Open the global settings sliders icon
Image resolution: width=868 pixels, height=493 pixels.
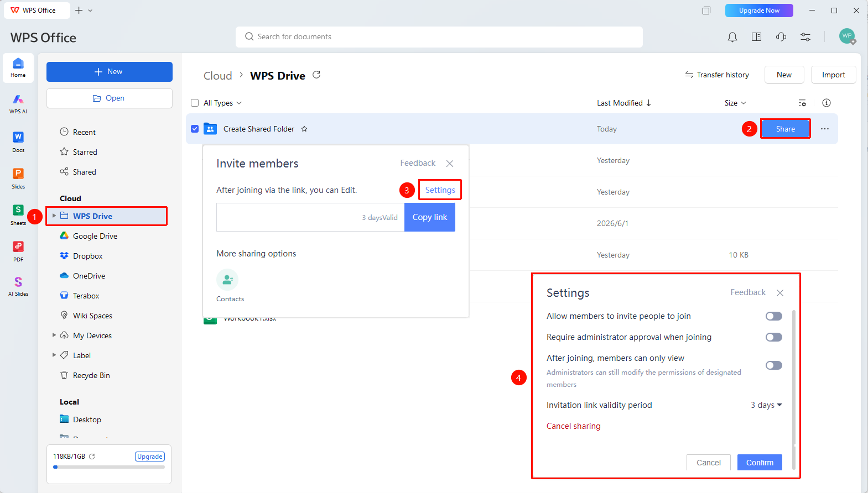coord(805,37)
